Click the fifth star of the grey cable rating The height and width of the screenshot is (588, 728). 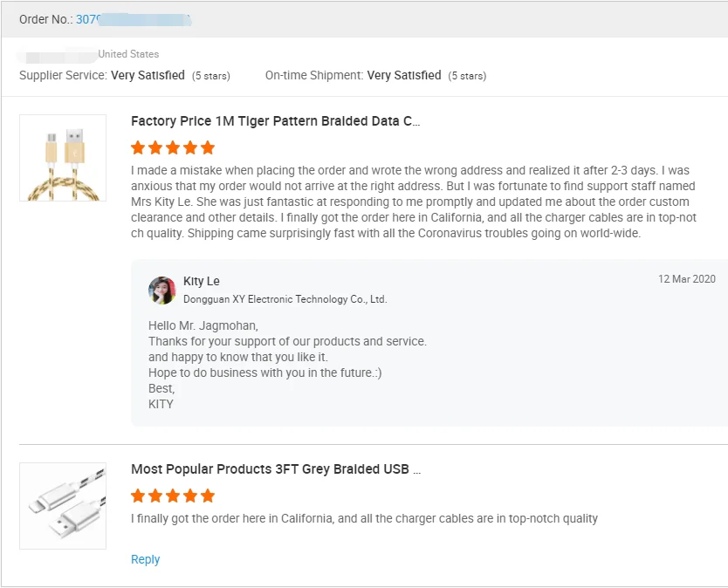click(x=207, y=496)
